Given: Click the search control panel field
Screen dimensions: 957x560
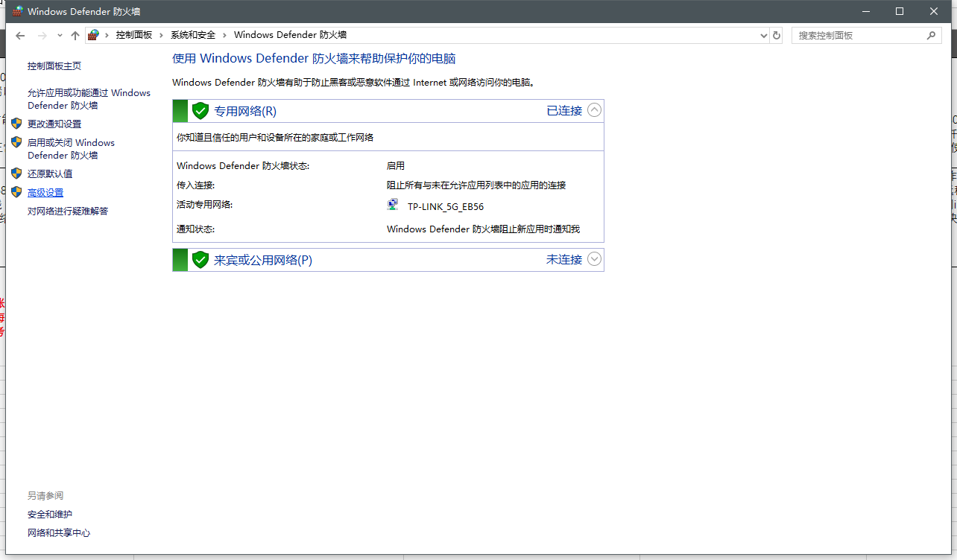Looking at the screenshot, I should click(x=859, y=35).
